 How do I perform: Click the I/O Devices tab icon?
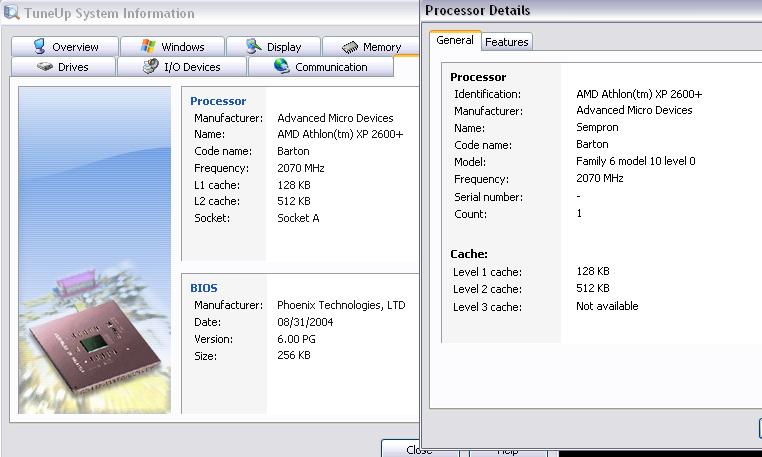[x=151, y=66]
